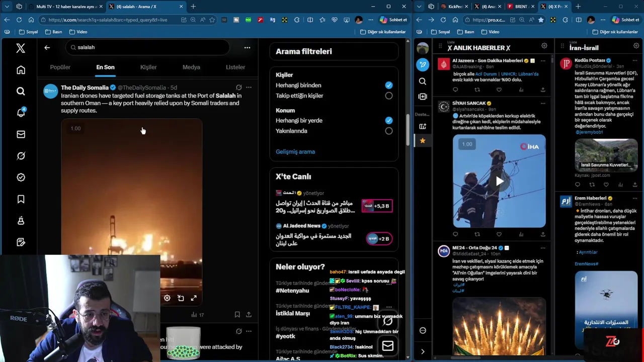
Task: Select Kişiler Herhangi birinden radio option
Action: [x=389, y=85]
